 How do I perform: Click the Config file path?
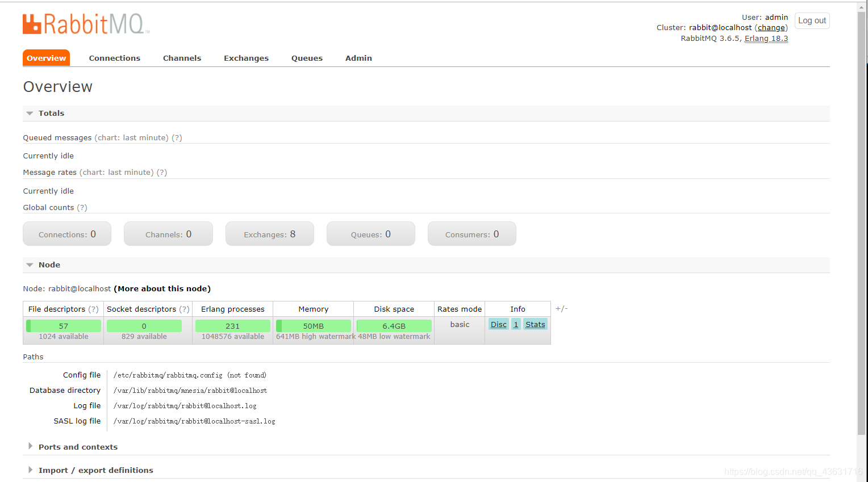pyautogui.click(x=190, y=375)
